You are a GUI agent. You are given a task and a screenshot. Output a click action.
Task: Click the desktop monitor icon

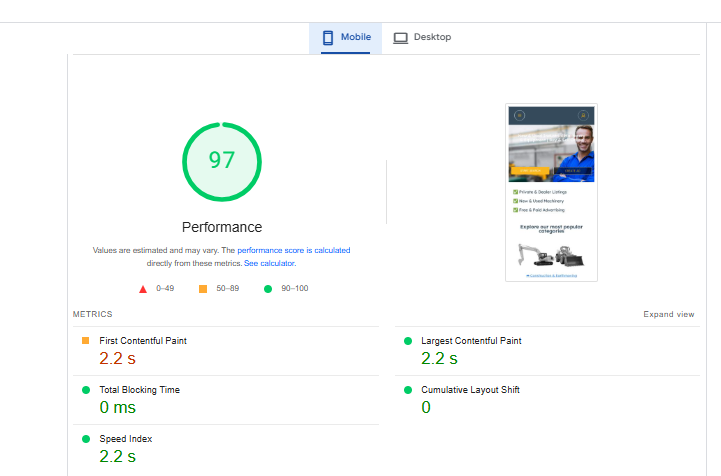[x=401, y=38]
